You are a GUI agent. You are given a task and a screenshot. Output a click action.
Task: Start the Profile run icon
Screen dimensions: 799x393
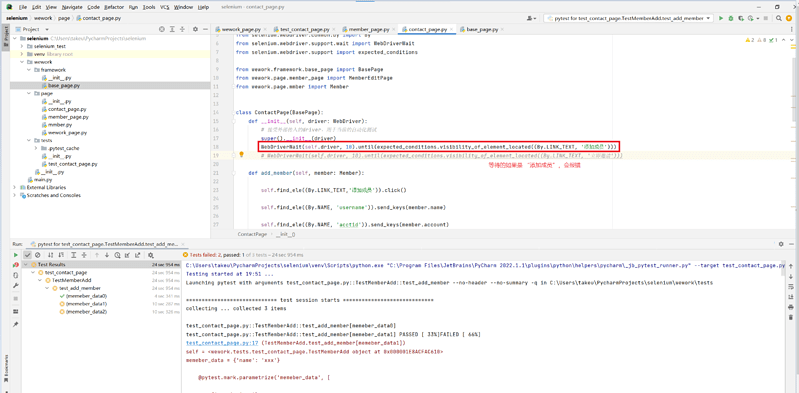coord(751,18)
